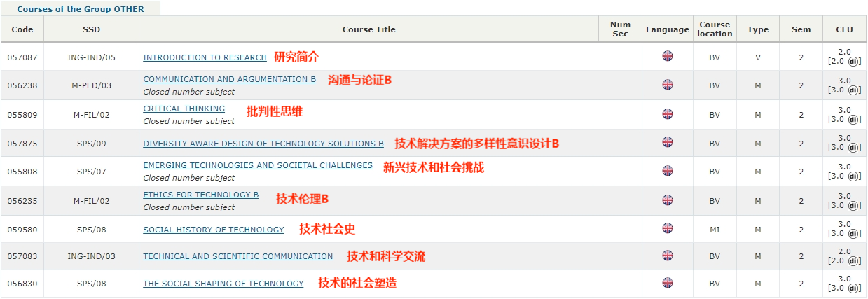Select course code 059580
Screen dimensions: 868x299
point(22,230)
